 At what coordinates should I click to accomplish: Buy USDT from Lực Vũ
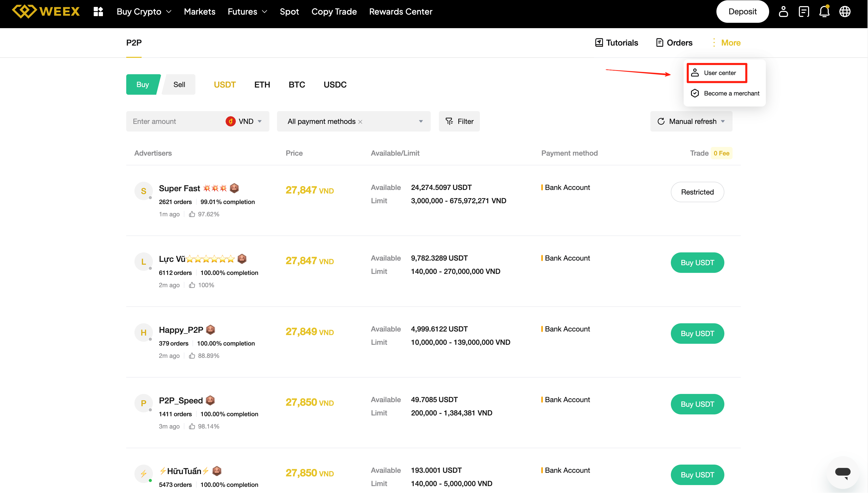tap(697, 262)
